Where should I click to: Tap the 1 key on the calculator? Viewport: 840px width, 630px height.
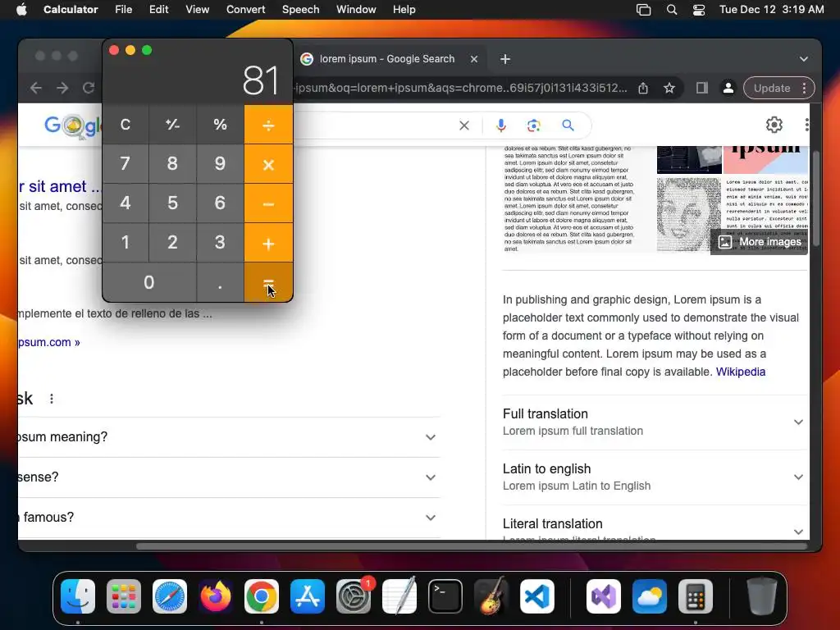[x=126, y=243]
